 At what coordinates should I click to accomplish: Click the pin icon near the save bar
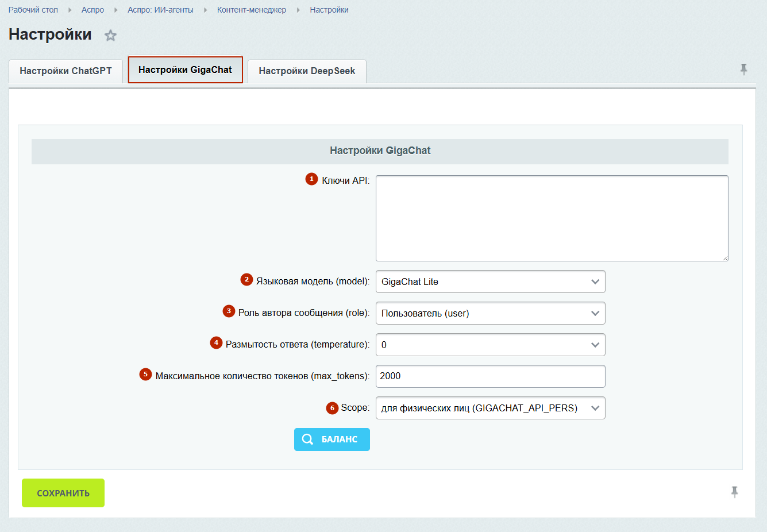tap(734, 492)
